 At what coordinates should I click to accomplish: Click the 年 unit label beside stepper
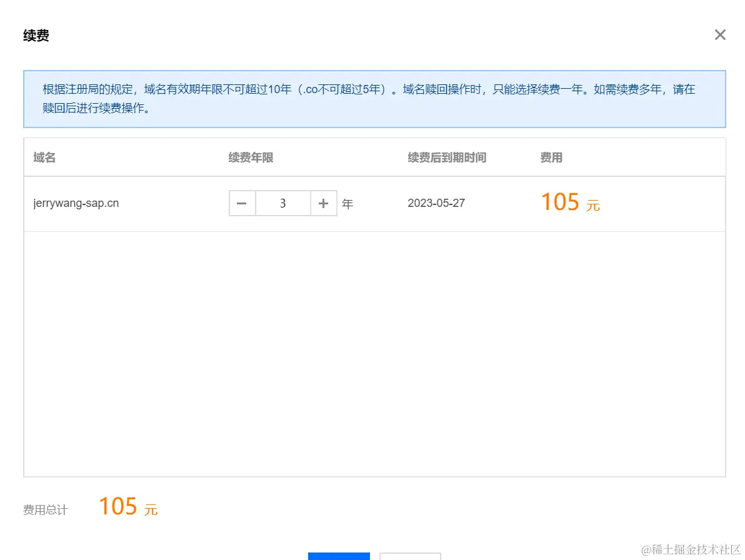tap(347, 204)
